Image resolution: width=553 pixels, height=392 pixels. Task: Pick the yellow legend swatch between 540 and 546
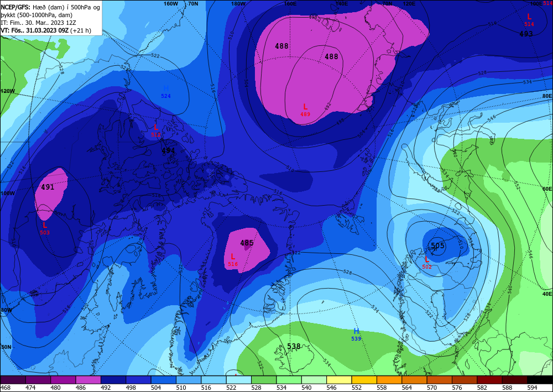tap(339, 380)
